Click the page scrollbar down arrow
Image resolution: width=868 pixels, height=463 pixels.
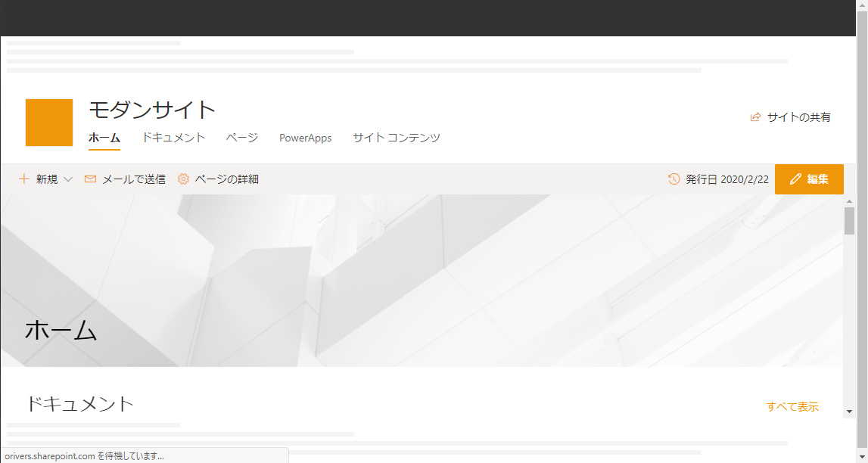849,411
